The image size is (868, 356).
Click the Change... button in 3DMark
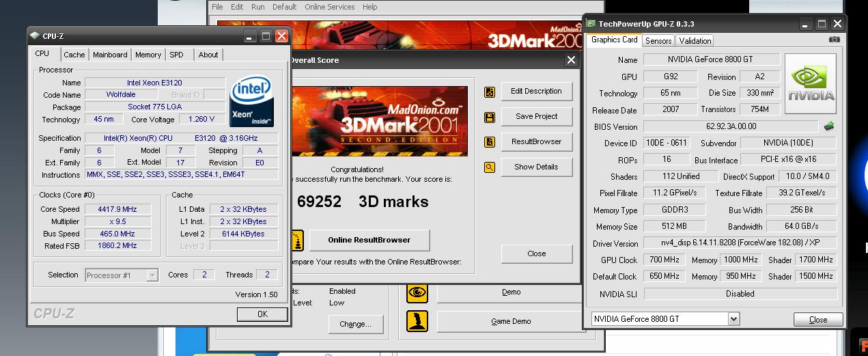pos(355,324)
